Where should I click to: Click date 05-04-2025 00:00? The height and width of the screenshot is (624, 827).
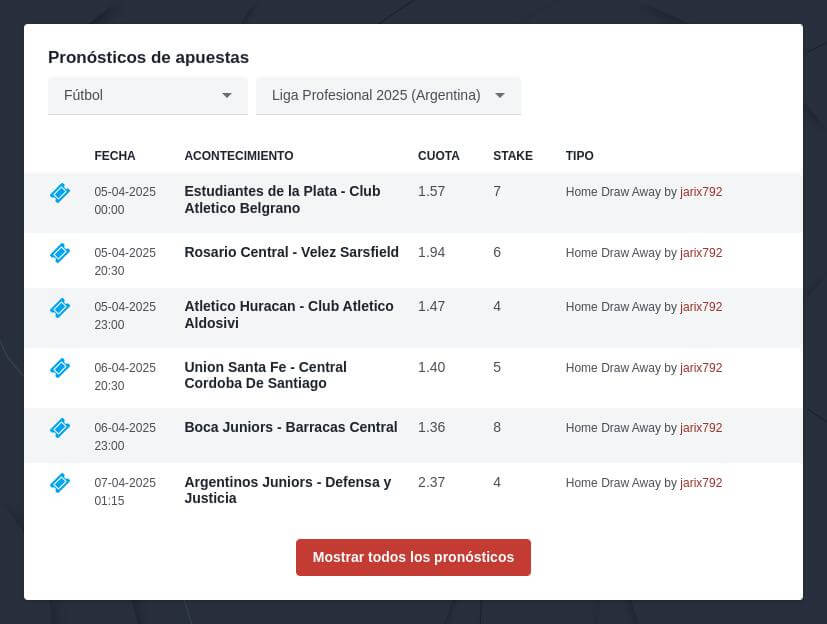pyautogui.click(x=125, y=200)
